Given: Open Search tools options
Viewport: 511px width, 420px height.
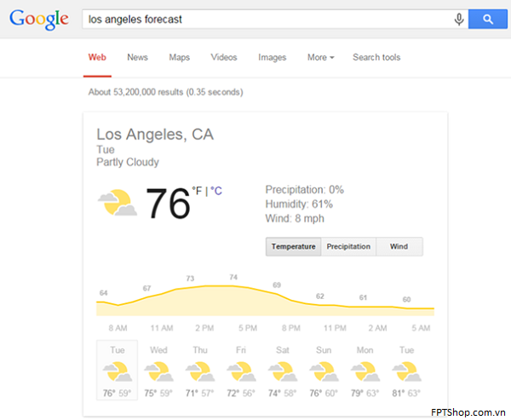Looking at the screenshot, I should click(x=376, y=57).
